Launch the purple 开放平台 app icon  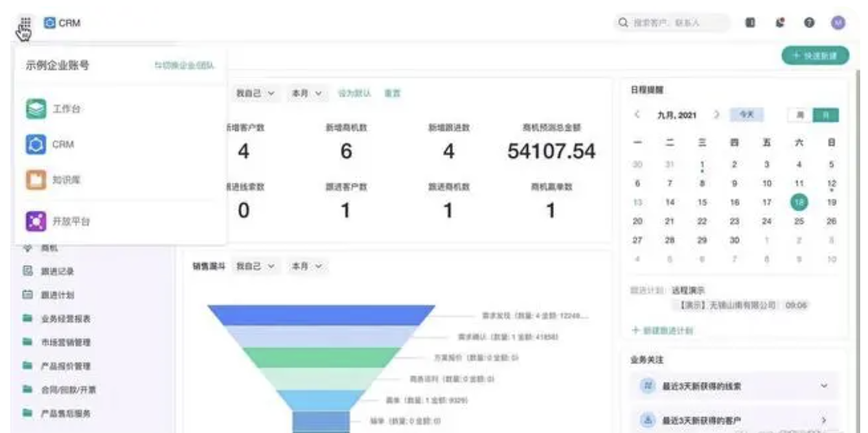point(37,221)
